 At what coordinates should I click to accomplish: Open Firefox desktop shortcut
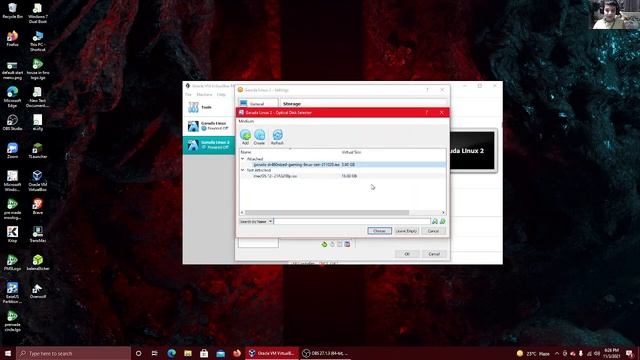[12, 39]
